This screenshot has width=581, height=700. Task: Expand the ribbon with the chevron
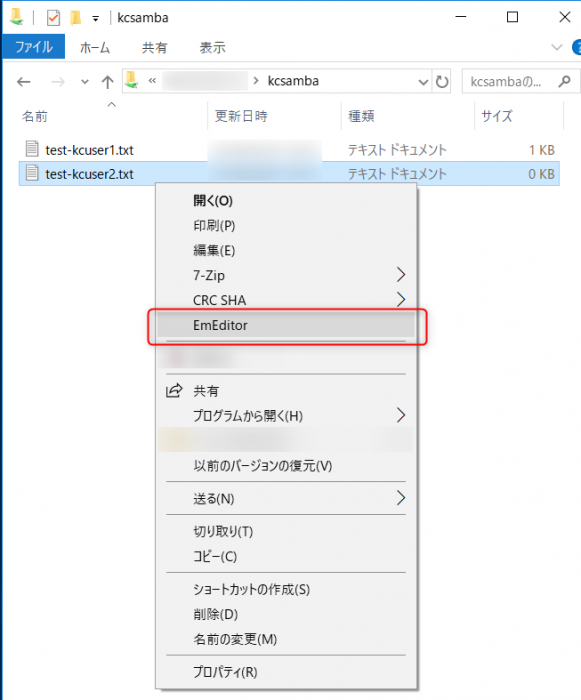(x=556, y=47)
